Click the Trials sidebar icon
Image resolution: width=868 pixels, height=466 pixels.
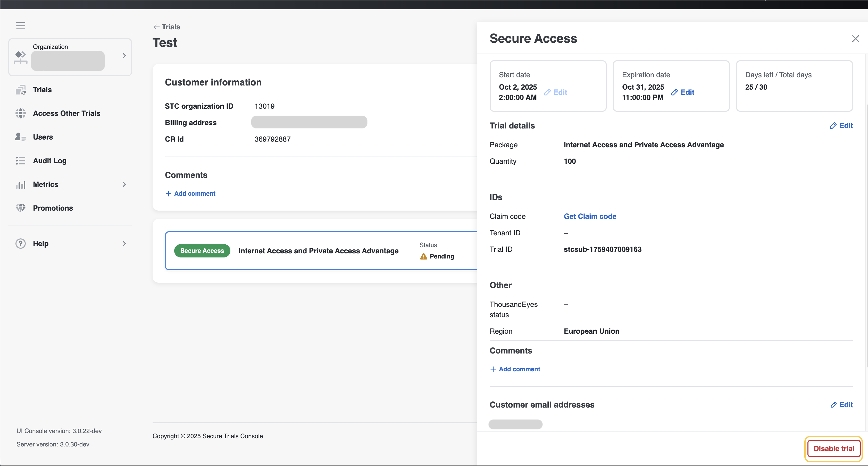point(21,90)
